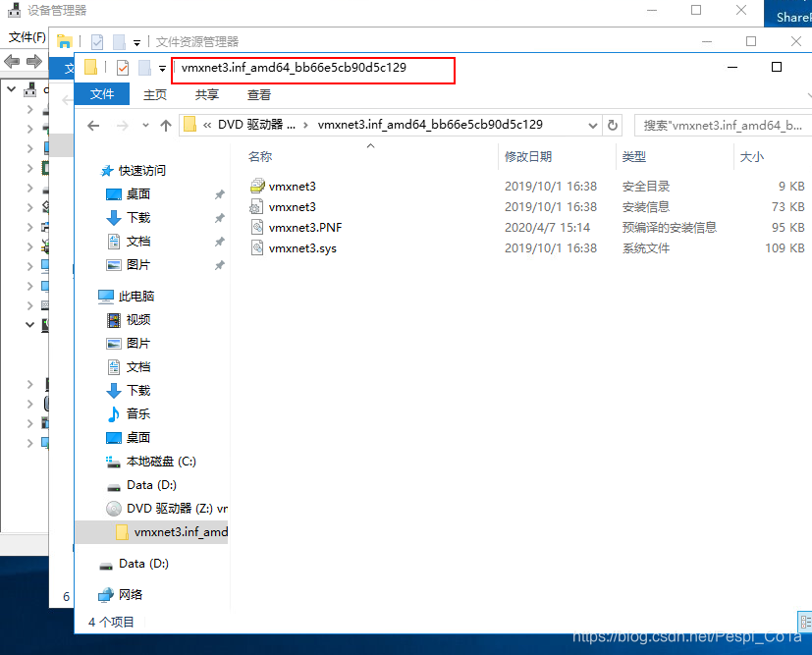
Task: Sort by 名称 column header
Action: (260, 156)
